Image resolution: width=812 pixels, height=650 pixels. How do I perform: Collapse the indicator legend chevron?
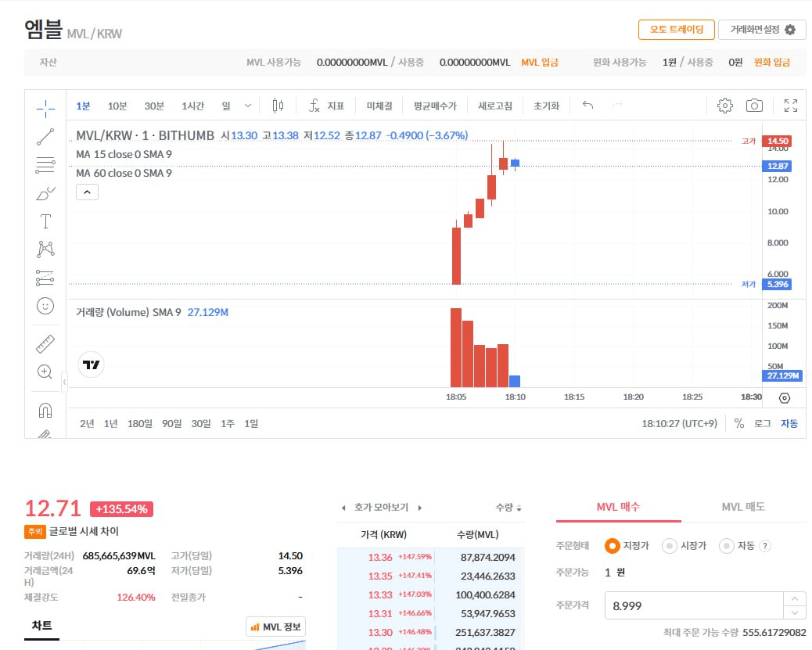pos(87,192)
